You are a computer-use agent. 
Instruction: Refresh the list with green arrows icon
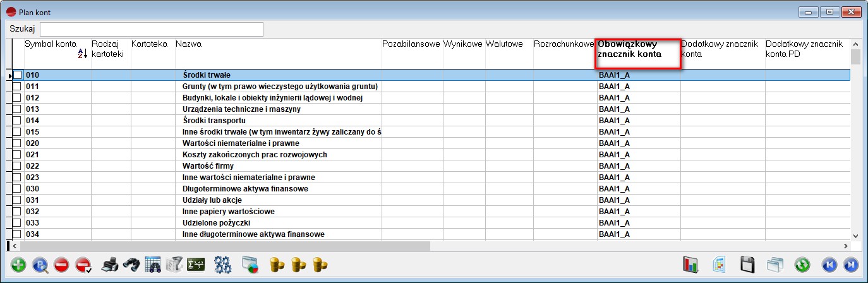[x=802, y=265]
